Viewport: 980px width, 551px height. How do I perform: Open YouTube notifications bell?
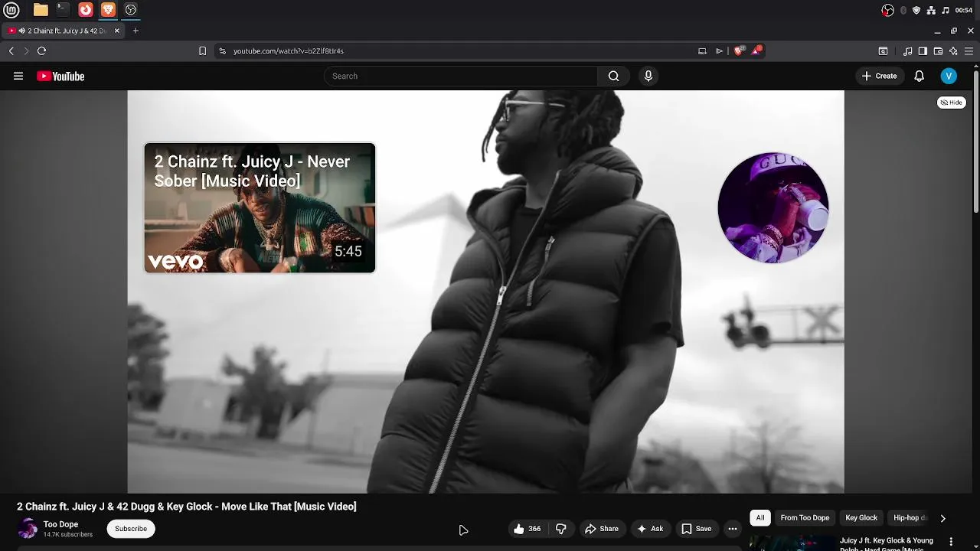pyautogui.click(x=920, y=76)
